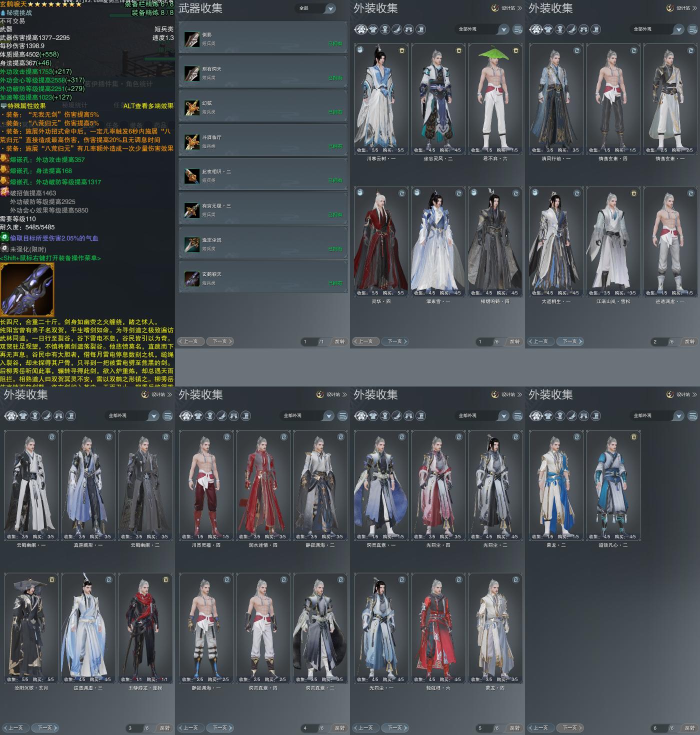
Task: Open 全部外观 dropdown on outfit page 2
Action: [x=657, y=29]
